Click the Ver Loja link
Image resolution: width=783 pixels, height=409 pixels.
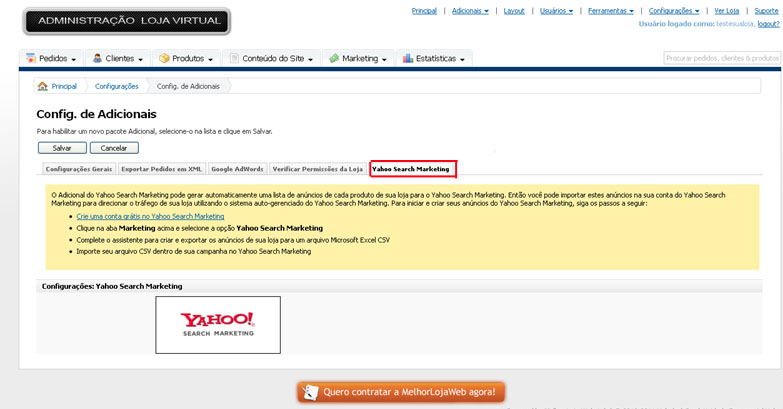[727, 10]
